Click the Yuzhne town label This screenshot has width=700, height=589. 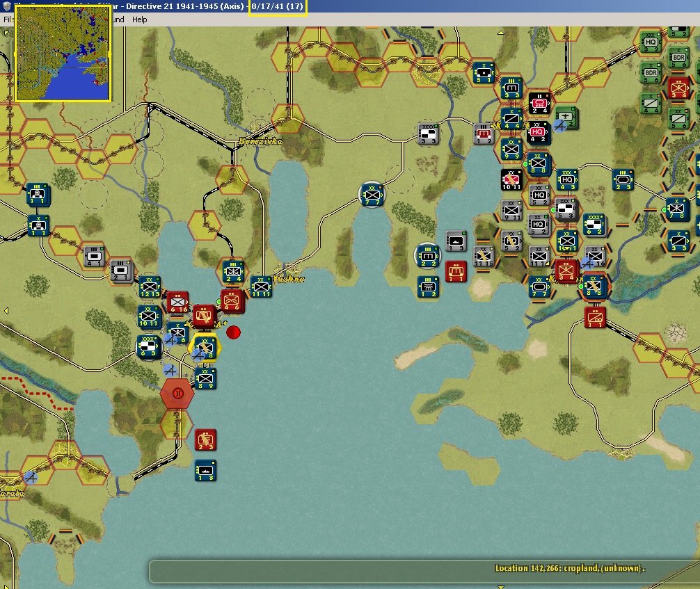pos(288,279)
